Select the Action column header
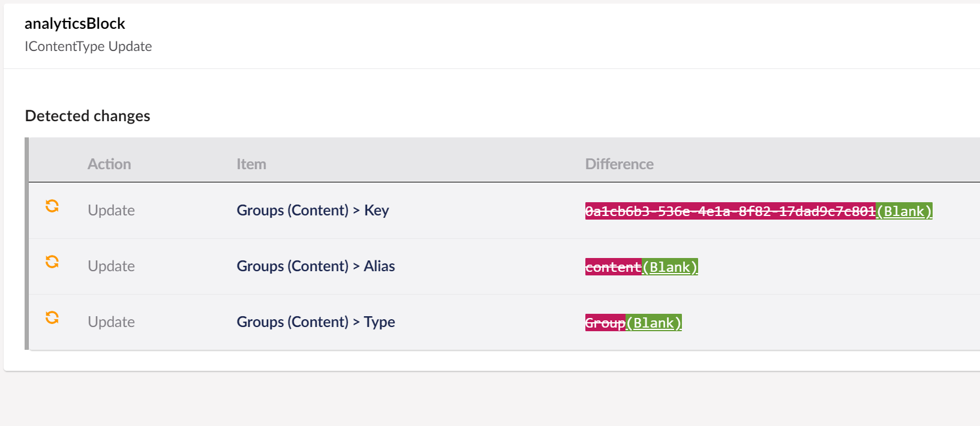The height and width of the screenshot is (426, 980). click(109, 164)
